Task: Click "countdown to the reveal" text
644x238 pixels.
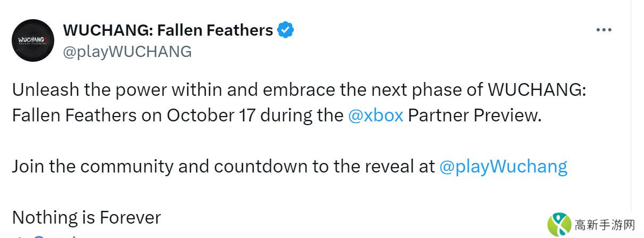Action: [308, 167]
